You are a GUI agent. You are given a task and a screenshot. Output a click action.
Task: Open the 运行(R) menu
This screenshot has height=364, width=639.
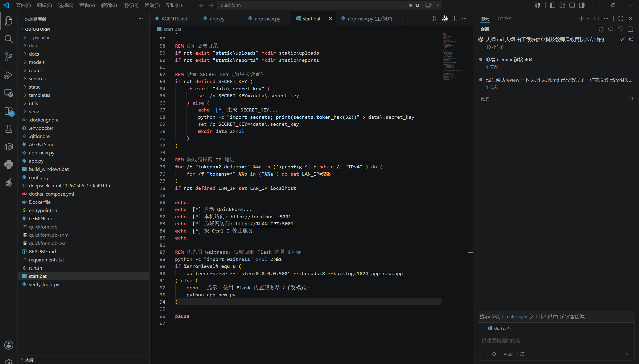131,5
